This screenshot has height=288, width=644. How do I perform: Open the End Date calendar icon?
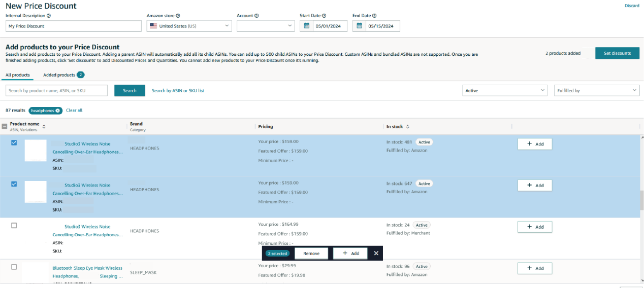[x=359, y=26]
